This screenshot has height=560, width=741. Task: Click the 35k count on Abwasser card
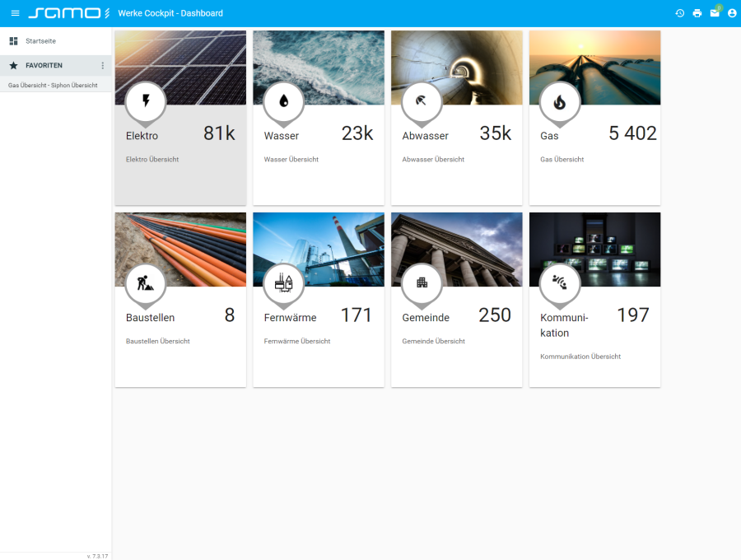pyautogui.click(x=496, y=133)
